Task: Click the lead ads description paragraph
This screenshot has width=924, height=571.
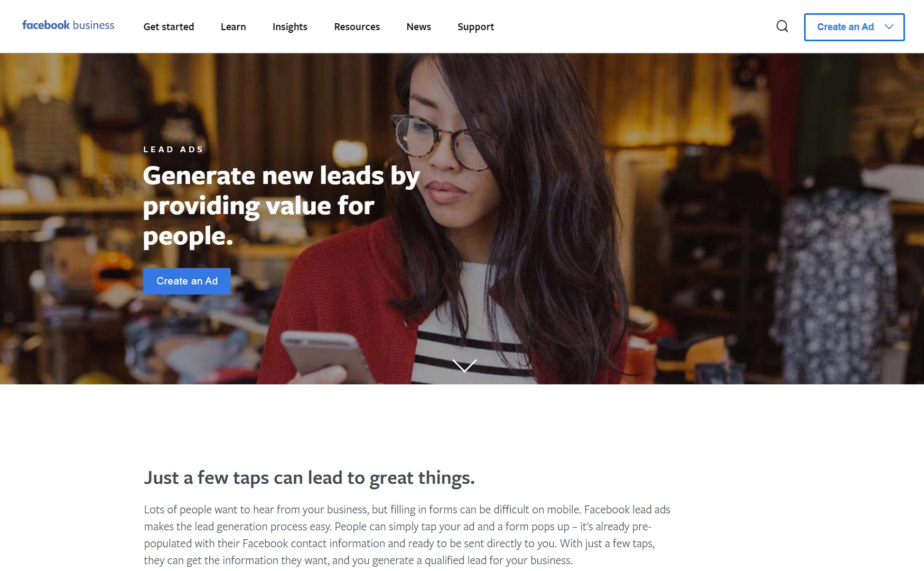Action: coord(407,535)
